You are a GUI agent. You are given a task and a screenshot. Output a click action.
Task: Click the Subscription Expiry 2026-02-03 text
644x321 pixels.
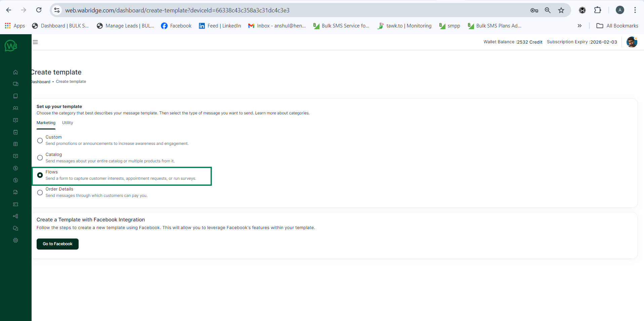[582, 42]
